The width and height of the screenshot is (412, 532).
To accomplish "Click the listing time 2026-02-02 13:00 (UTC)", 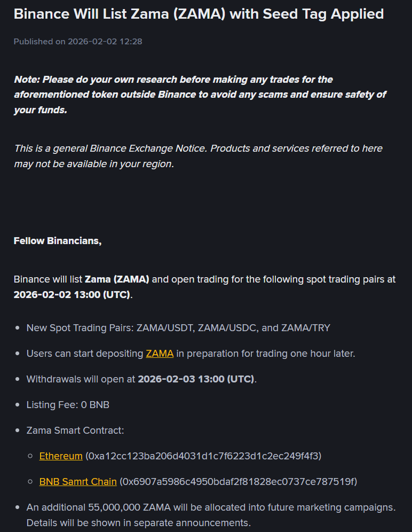I will (72, 295).
